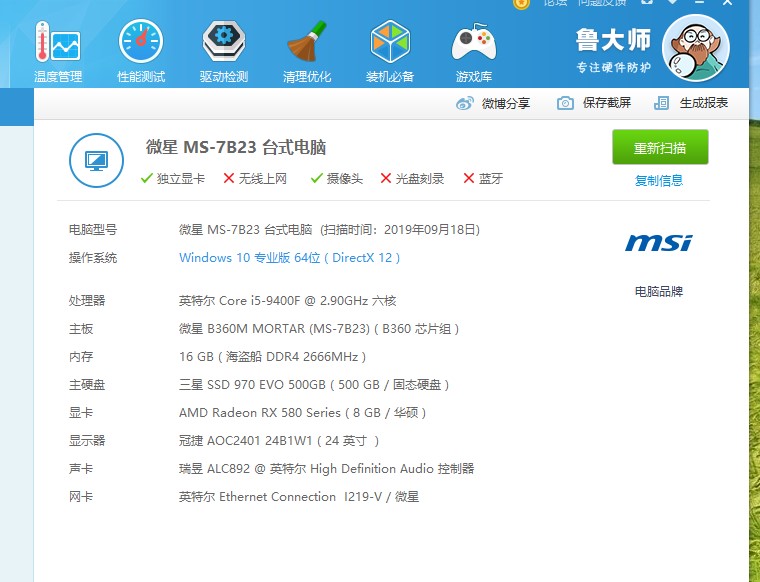Click 生成报表 label

click(x=704, y=103)
